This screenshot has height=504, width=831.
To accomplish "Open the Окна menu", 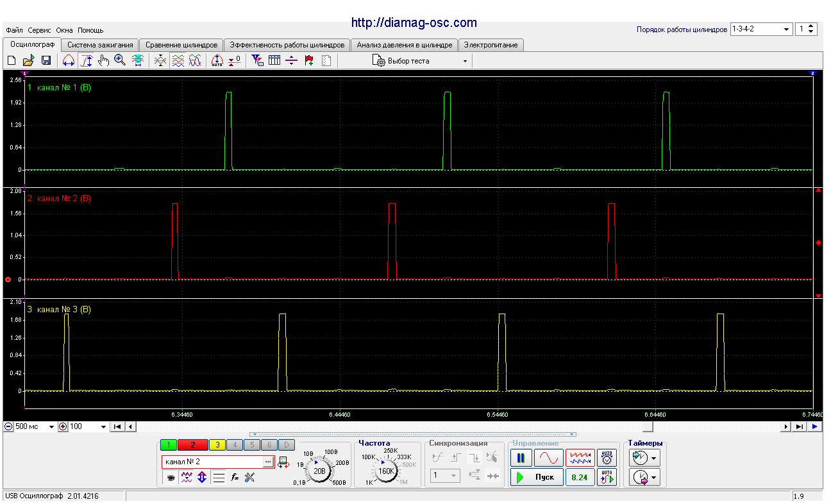I will click(64, 30).
